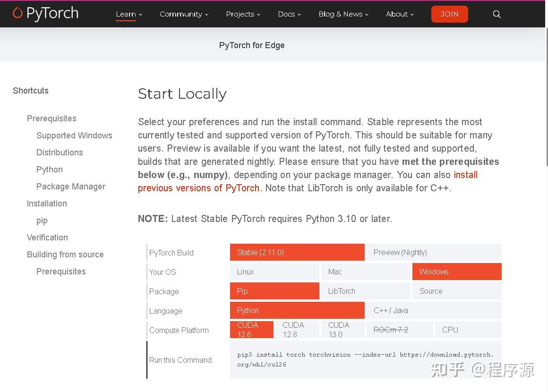The image size is (548, 392).
Task: Jump to the Package Manager shortcut
Action: pos(70,187)
